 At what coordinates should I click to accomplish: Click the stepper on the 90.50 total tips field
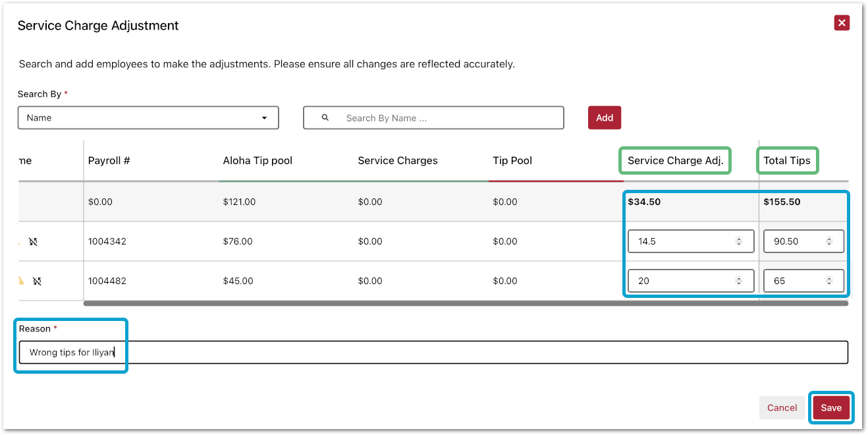[x=828, y=242]
